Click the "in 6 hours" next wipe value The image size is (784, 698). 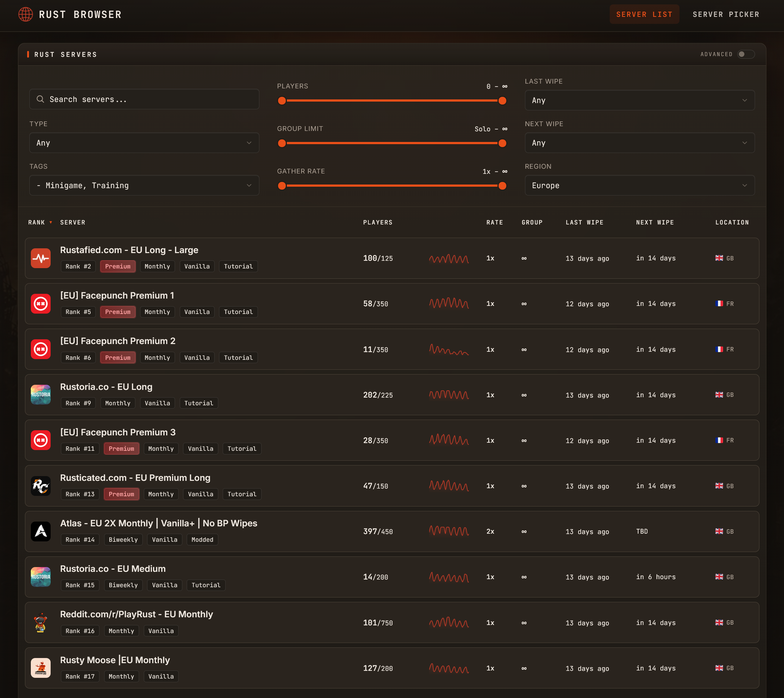[x=656, y=577]
